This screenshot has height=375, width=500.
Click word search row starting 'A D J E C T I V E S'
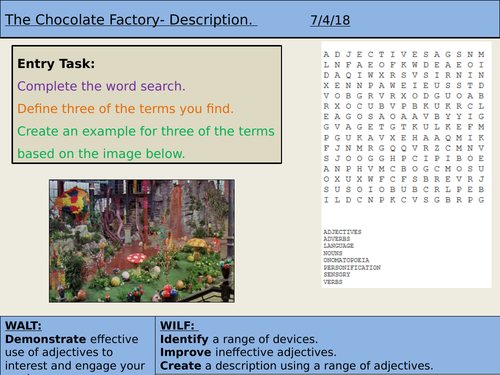tap(404, 54)
